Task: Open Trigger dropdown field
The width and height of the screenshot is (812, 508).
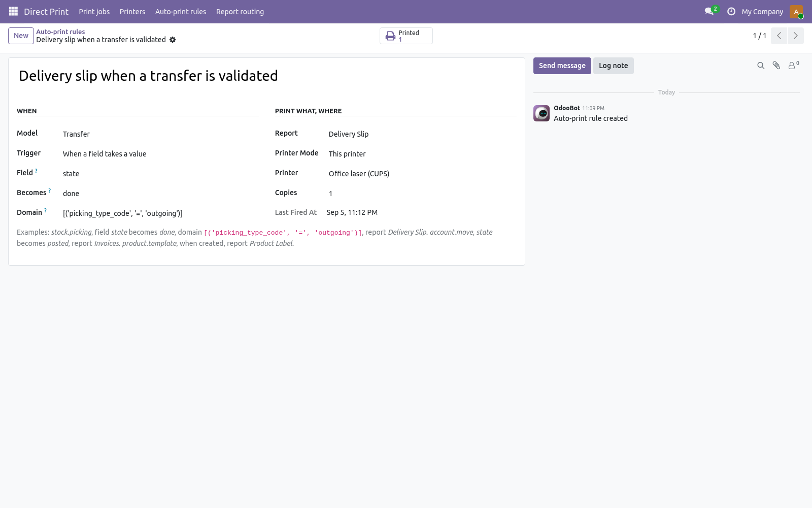Action: (160, 154)
